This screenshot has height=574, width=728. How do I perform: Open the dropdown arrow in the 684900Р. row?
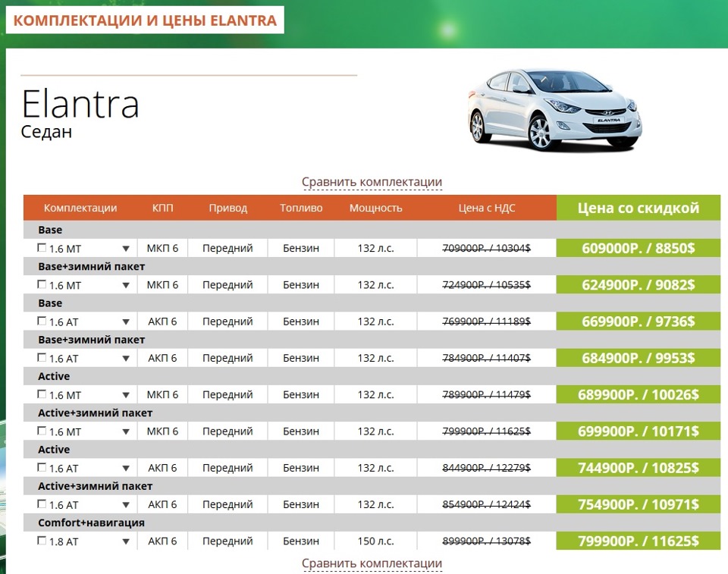[126, 359]
